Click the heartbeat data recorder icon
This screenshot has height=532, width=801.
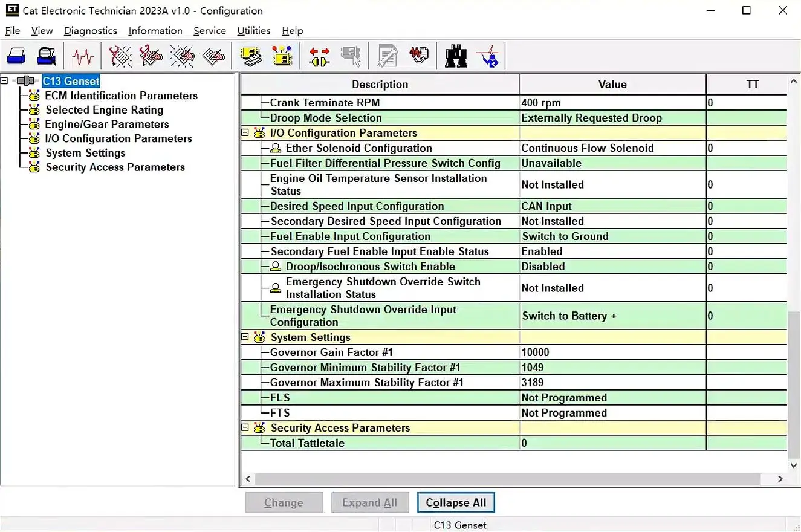tap(418, 56)
